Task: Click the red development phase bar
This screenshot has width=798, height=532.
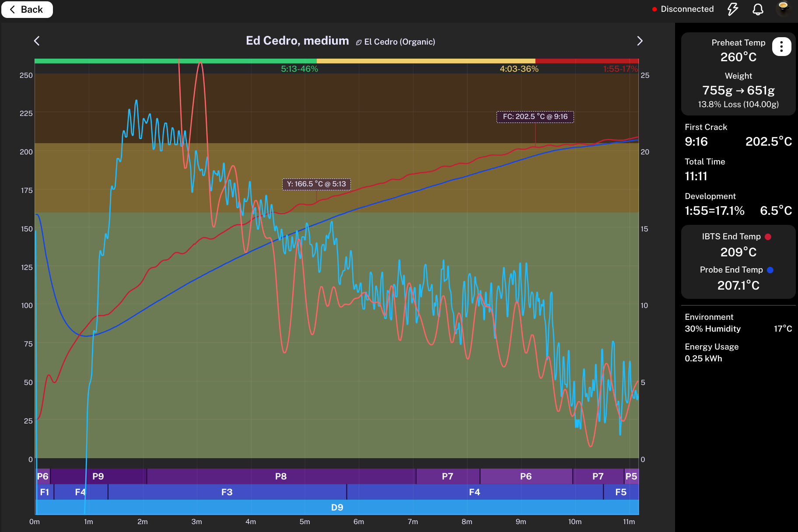Action: pos(587,61)
